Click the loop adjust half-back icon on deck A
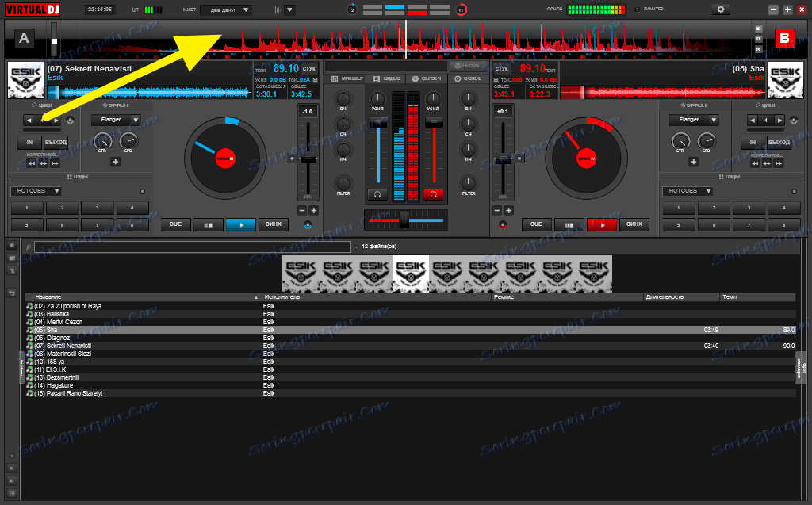The height and width of the screenshot is (505, 812). click(x=32, y=163)
